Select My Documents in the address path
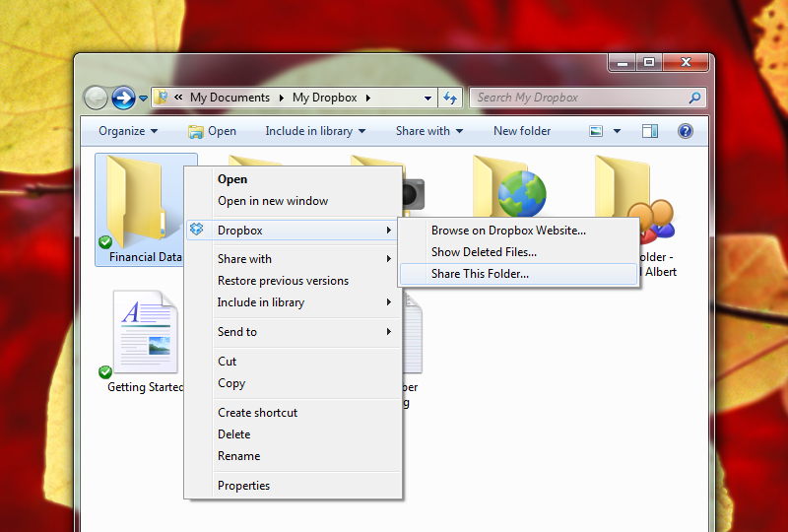The height and width of the screenshot is (532, 788). (x=230, y=98)
